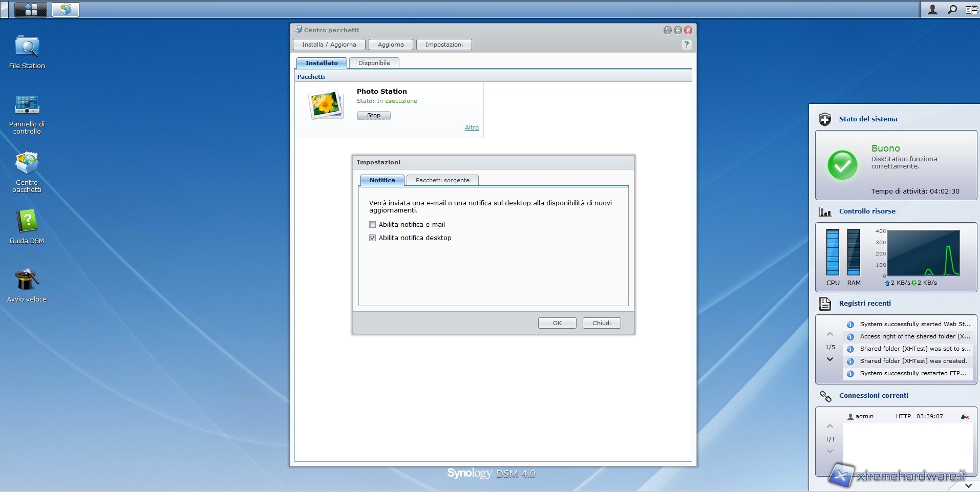This screenshot has height=492, width=980.
Task: Click the Photo Station package thumbnail
Action: 326,105
